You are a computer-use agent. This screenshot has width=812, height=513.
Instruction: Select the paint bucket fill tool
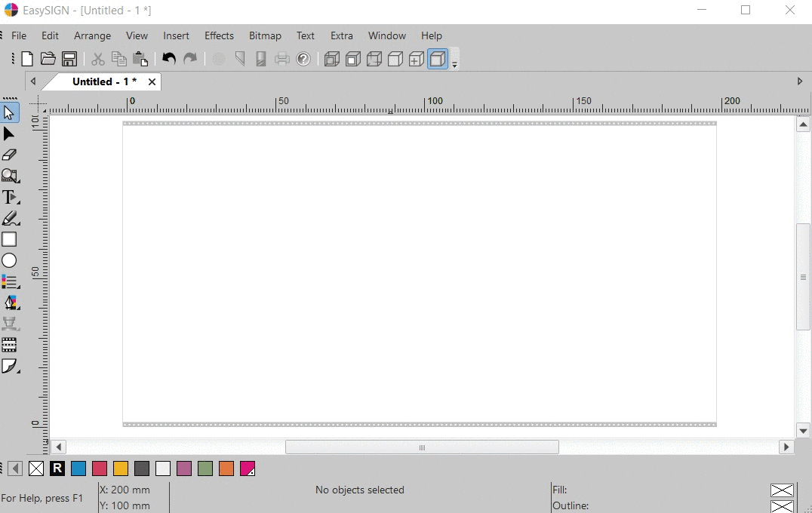point(10,303)
